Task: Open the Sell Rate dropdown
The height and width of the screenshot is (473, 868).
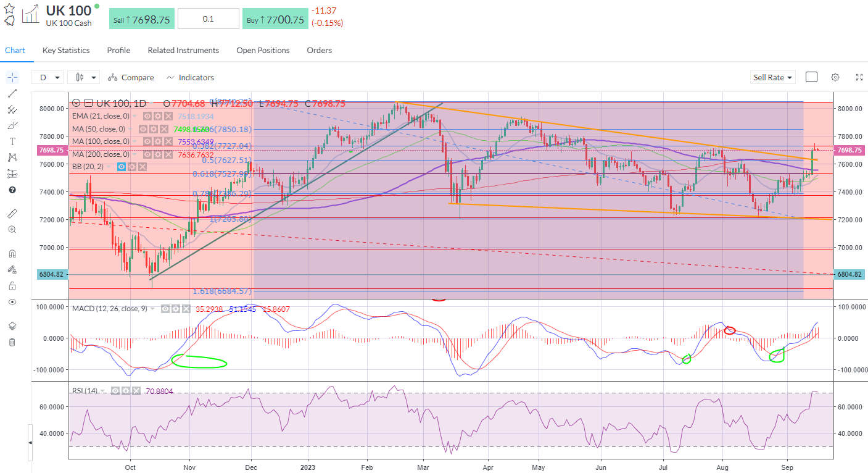Action: pyautogui.click(x=773, y=77)
